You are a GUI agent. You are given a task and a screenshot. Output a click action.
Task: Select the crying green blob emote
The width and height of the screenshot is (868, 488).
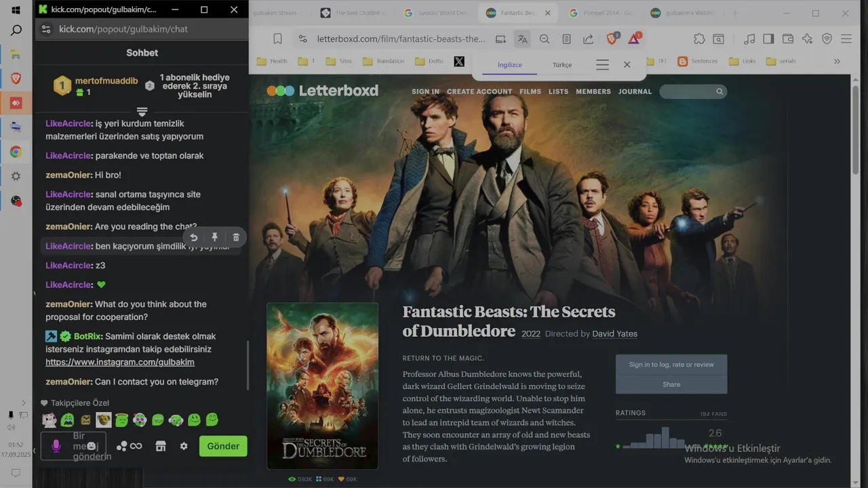[x=67, y=420]
